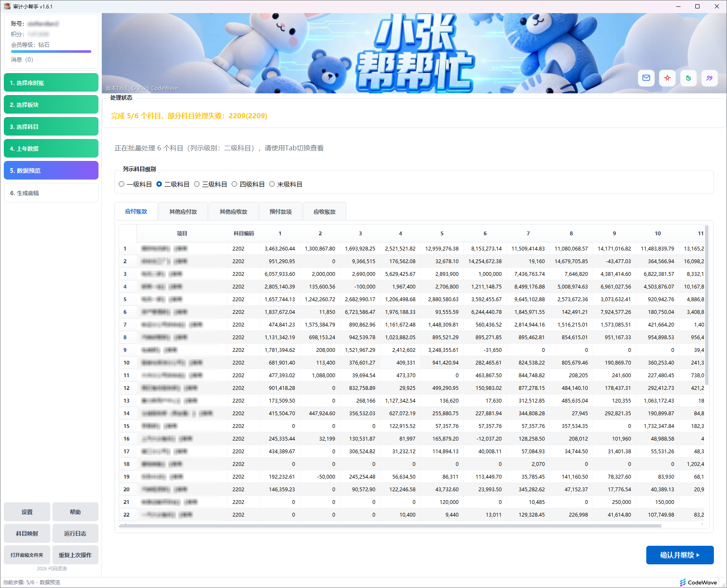Select the 一级科目 radio option

click(122, 184)
